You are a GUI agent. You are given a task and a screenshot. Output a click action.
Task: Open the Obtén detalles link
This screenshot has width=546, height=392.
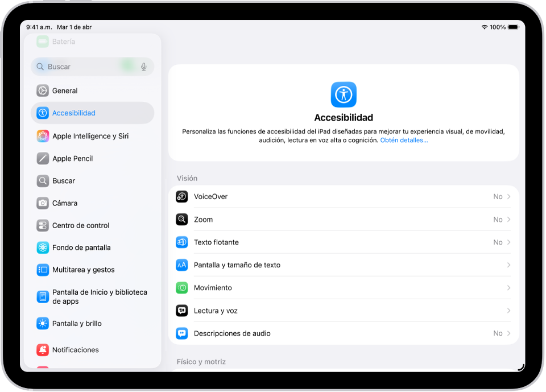click(405, 140)
